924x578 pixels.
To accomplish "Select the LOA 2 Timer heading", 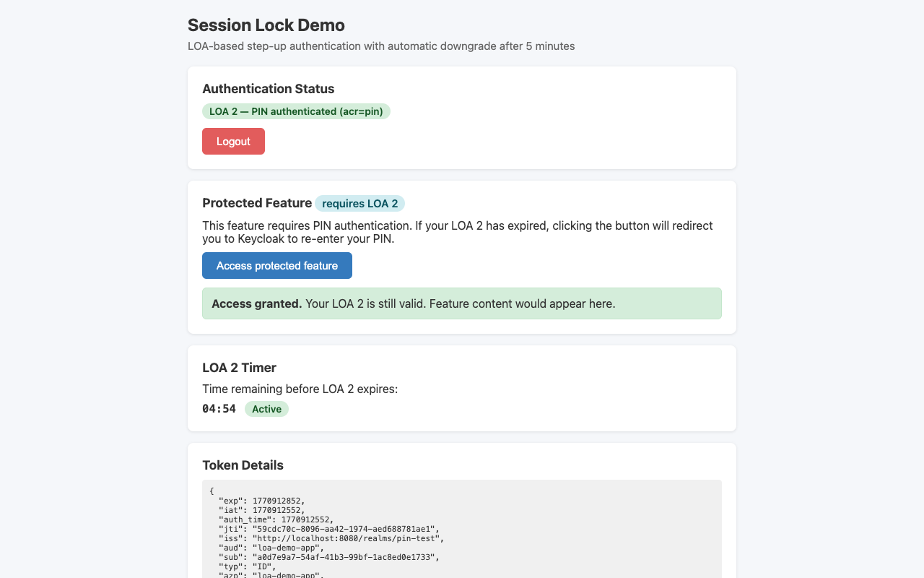I will [x=239, y=368].
